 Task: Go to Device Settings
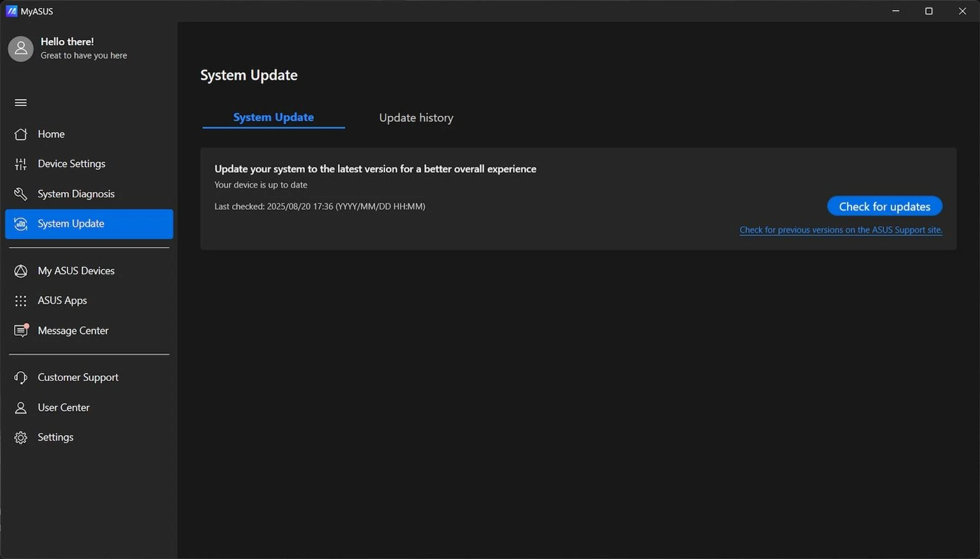89,164
